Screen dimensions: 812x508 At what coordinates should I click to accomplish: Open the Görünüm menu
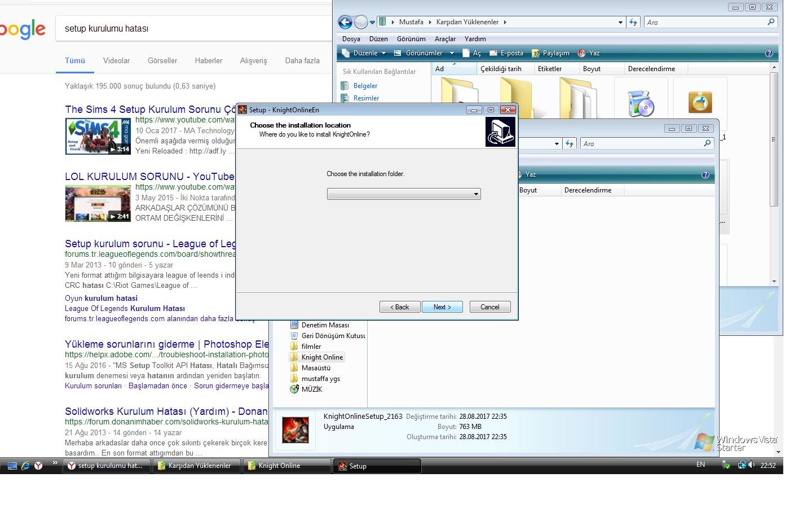coord(411,39)
